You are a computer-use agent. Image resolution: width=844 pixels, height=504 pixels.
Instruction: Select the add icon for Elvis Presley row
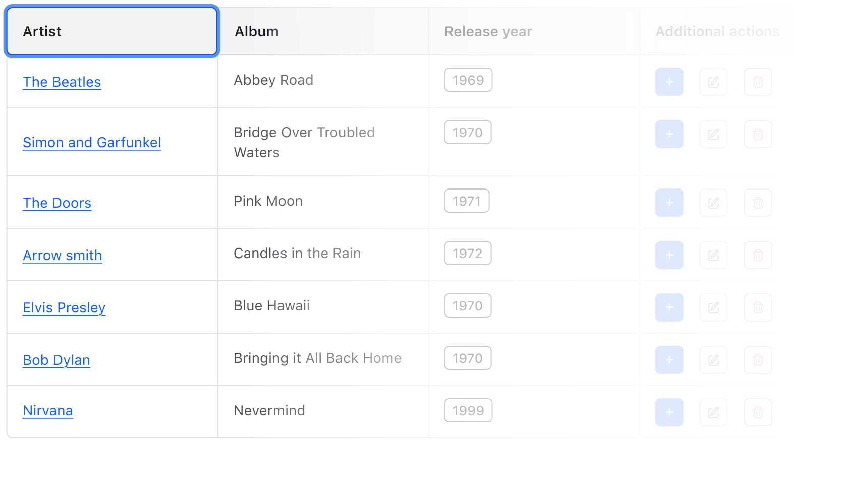point(669,307)
